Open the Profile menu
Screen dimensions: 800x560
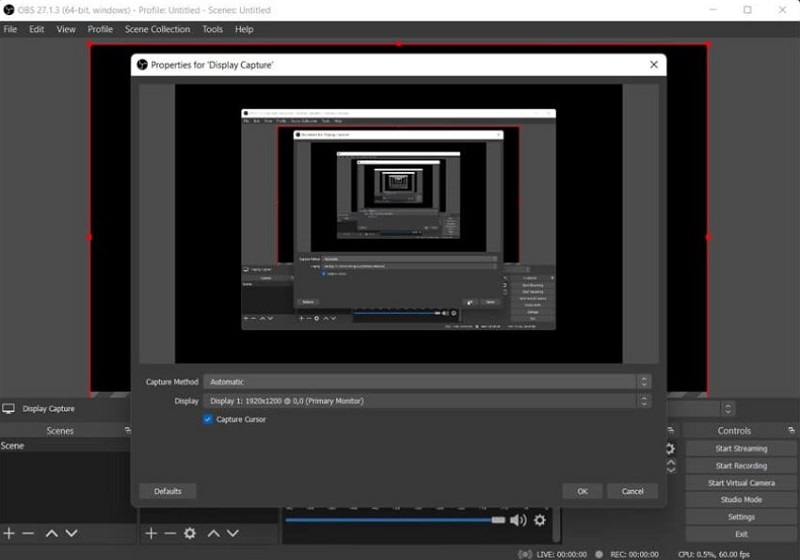click(100, 29)
